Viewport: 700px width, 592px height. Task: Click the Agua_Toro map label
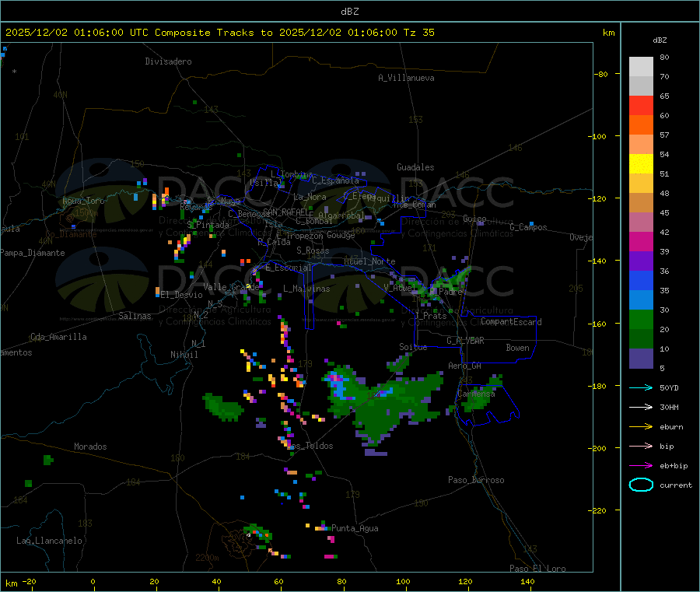[x=83, y=201]
